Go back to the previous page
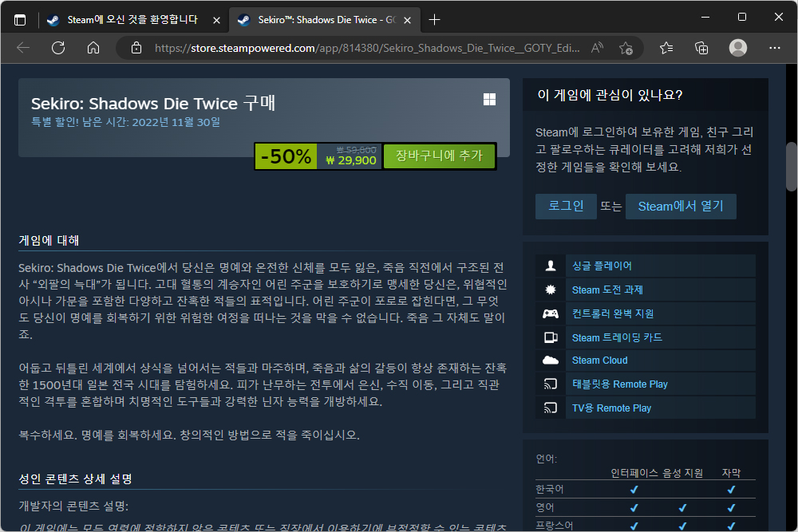This screenshot has height=532, width=798. 23,48
